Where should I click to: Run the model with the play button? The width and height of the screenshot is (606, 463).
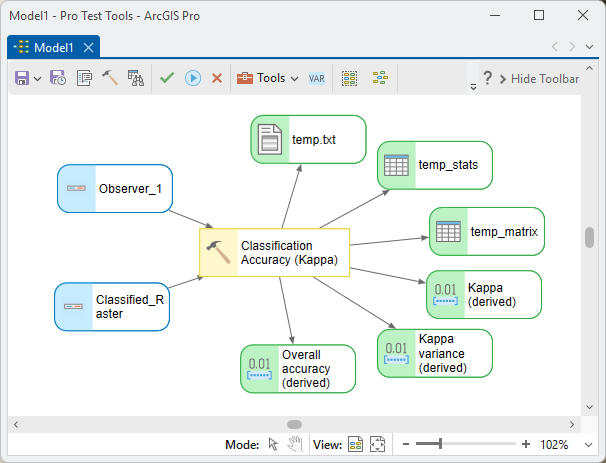tap(193, 78)
